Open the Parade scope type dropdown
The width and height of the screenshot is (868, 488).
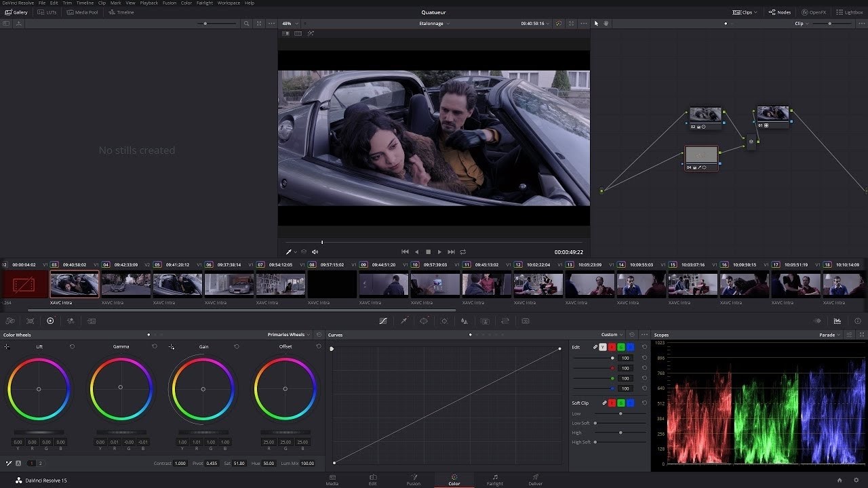point(829,335)
